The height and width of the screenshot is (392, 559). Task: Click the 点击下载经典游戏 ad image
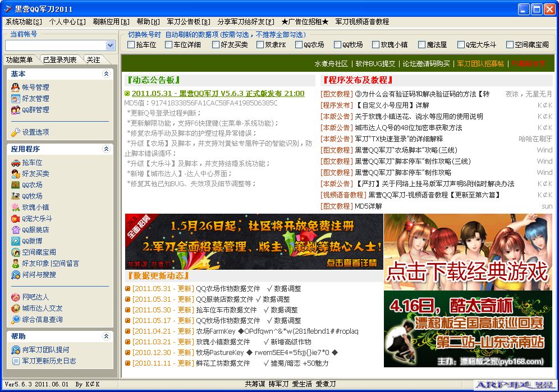pos(468,252)
